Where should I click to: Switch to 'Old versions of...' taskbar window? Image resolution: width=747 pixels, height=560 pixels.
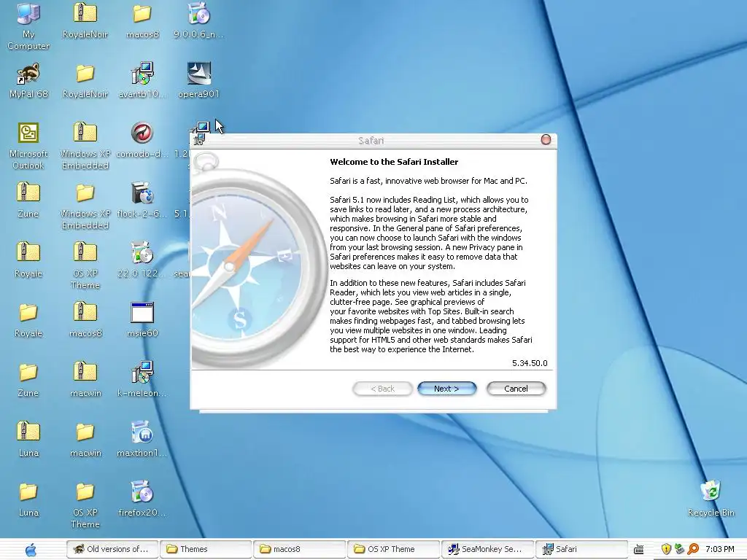[x=112, y=549]
